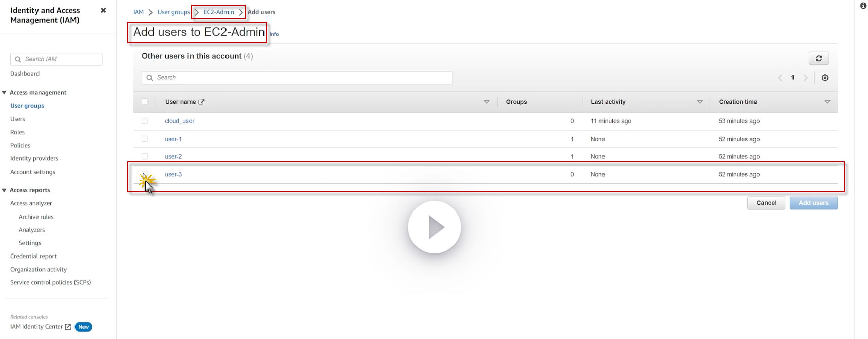Open Account settings in sidebar
Image resolution: width=868 pixels, height=339 pixels.
point(32,172)
